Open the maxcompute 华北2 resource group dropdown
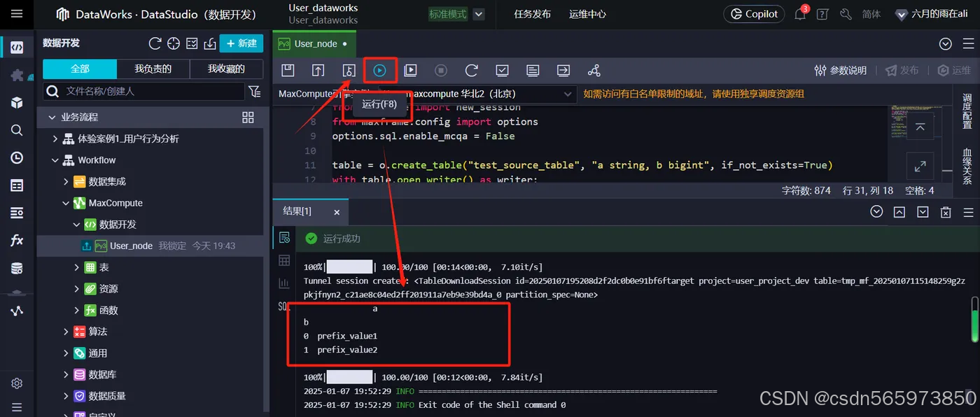Screen dimensions: 980x417 point(477,94)
